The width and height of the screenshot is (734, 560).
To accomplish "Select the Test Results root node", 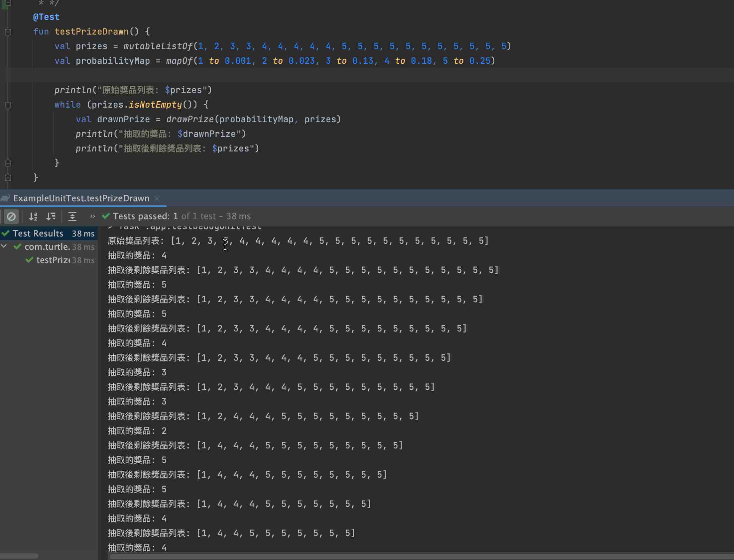I will pyautogui.click(x=49, y=234).
